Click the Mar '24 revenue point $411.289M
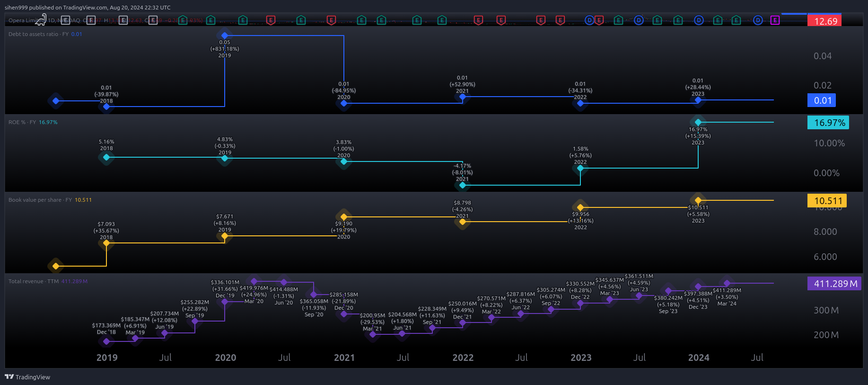 727,283
